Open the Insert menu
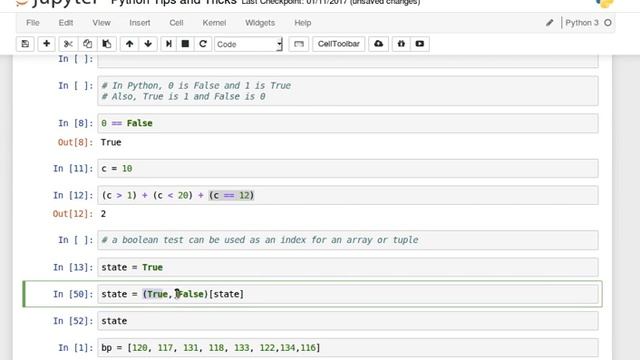Image resolution: width=640 pixels, height=360 pixels. coord(140,23)
